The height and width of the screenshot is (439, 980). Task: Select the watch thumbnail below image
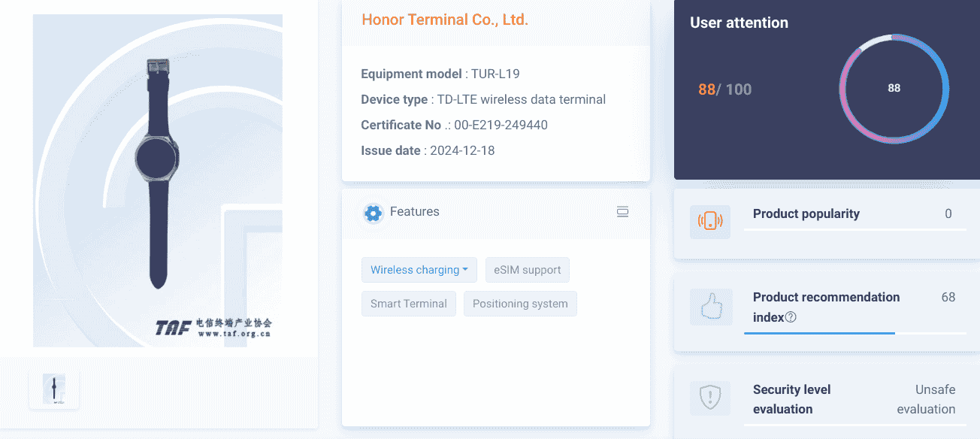(x=54, y=389)
